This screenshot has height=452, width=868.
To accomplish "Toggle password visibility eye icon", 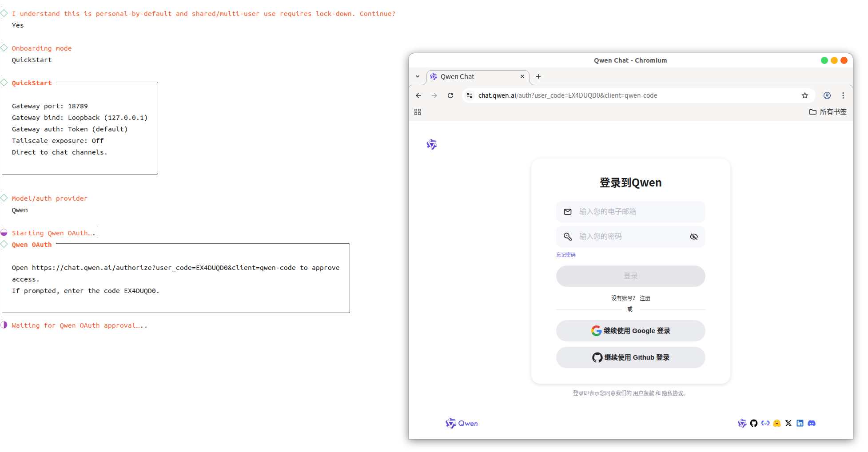I will click(x=693, y=237).
